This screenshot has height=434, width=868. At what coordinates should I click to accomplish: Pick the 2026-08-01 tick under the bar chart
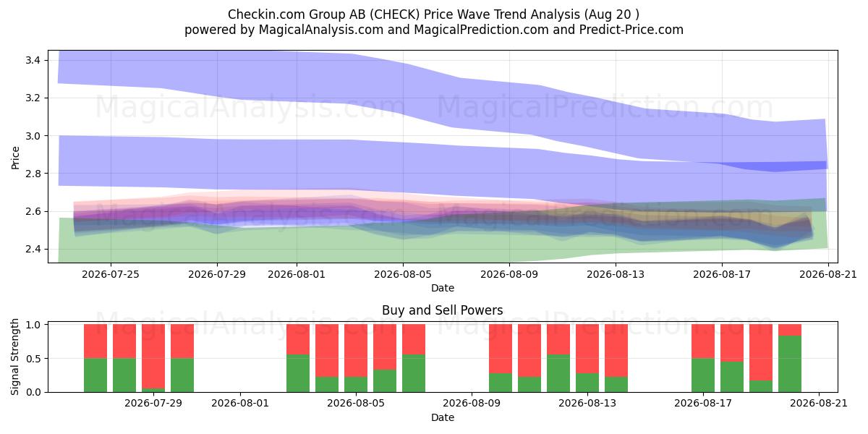240,404
